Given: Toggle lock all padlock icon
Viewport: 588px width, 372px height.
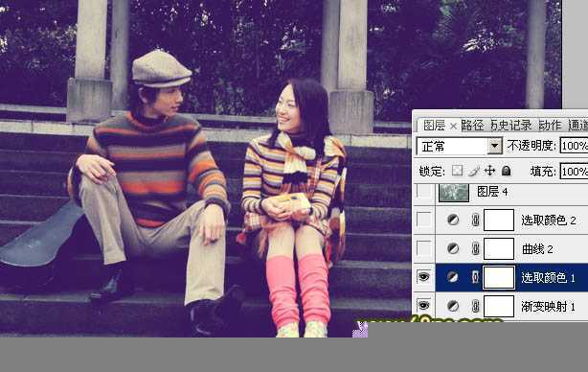Looking at the screenshot, I should coord(506,172).
